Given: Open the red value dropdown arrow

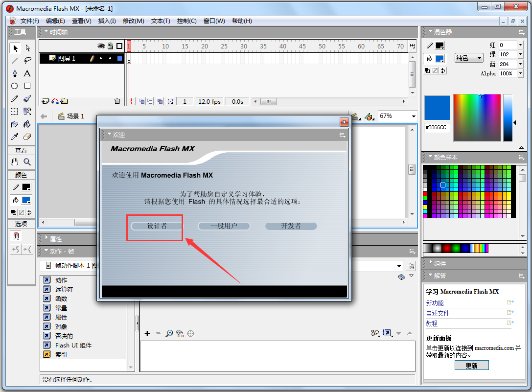Looking at the screenshot, I should pyautogui.click(x=520, y=45).
